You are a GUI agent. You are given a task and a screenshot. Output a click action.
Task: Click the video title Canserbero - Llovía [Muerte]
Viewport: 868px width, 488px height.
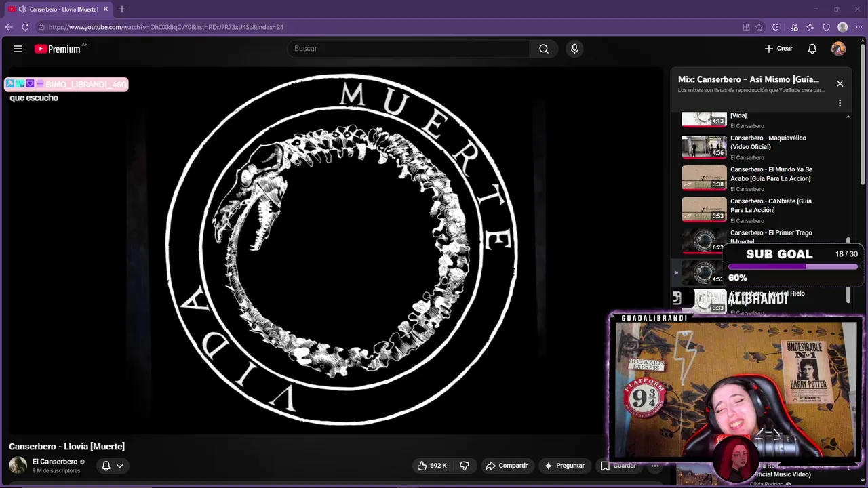[66, 446]
